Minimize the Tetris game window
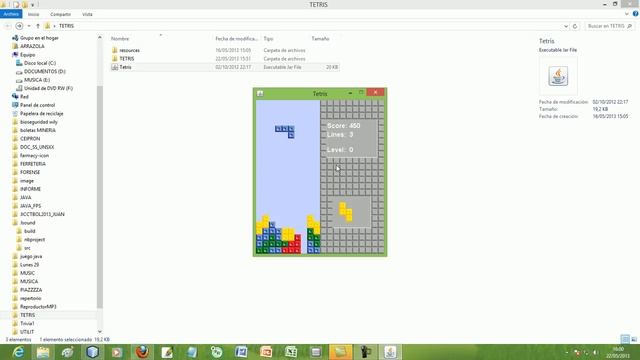 pyautogui.click(x=350, y=93)
